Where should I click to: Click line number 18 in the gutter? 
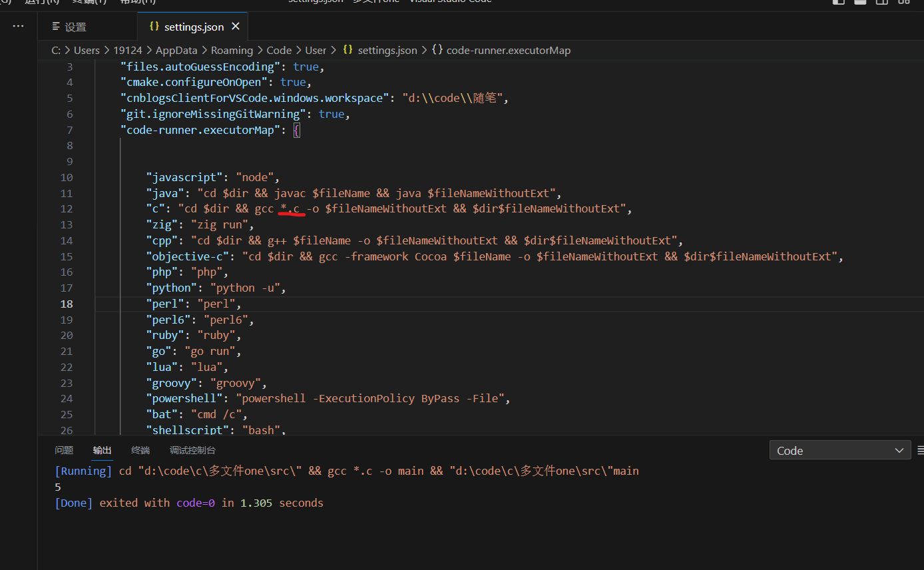point(67,304)
